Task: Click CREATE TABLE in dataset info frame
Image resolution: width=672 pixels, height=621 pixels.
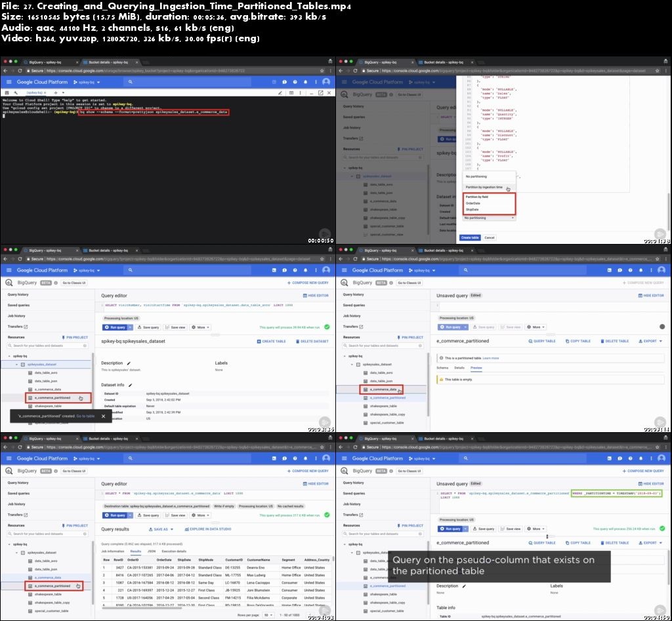Action: point(271,342)
